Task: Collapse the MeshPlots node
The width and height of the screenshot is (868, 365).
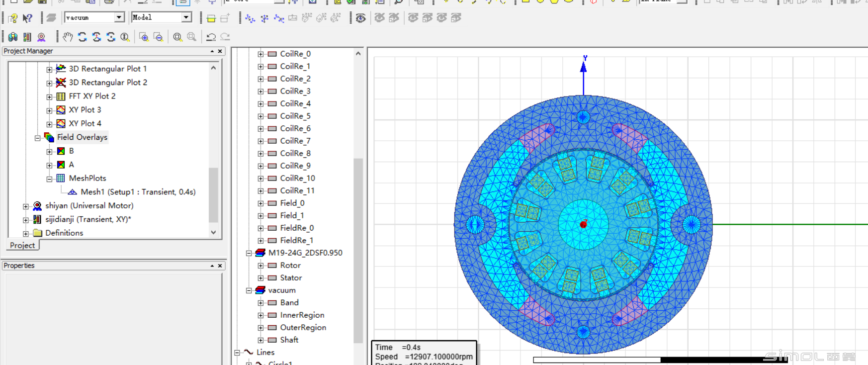Action: (x=49, y=179)
